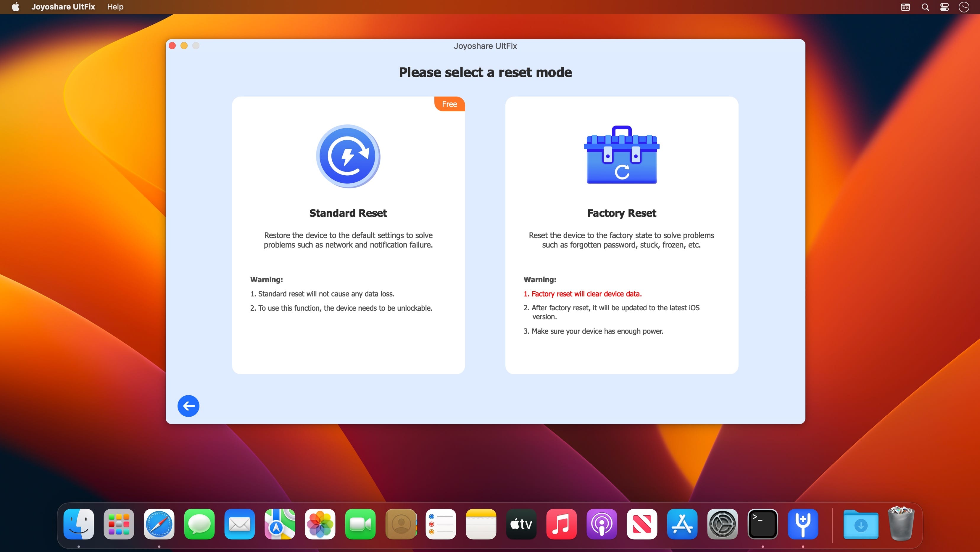Choose the Factory Reset title
The height and width of the screenshot is (552, 980).
coord(622,213)
